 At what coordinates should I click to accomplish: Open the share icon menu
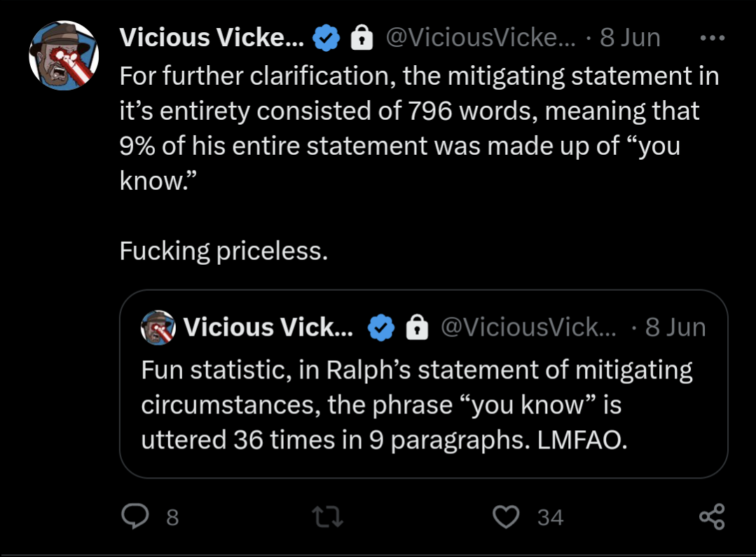point(712,516)
